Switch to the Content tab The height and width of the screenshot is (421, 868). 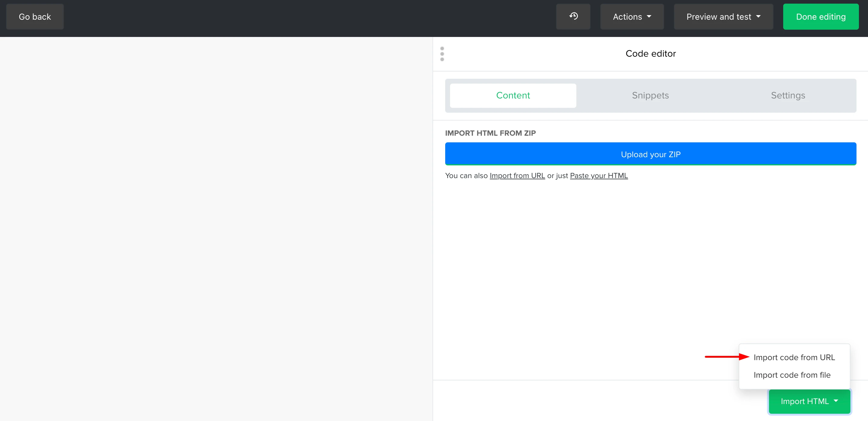tap(513, 95)
